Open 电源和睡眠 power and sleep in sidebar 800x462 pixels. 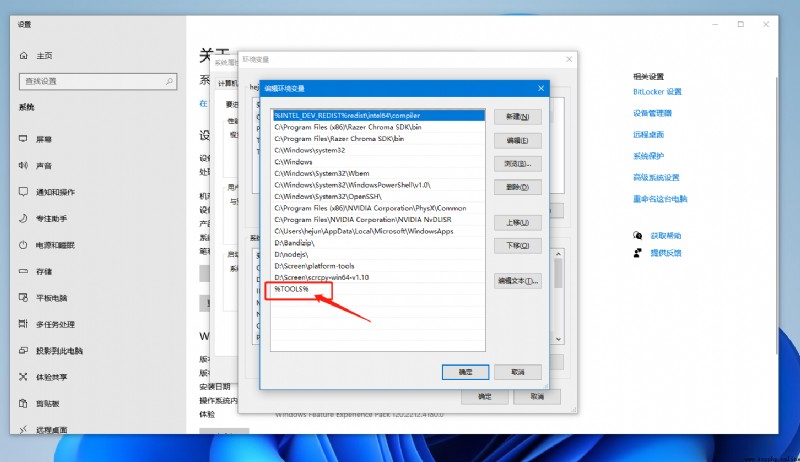[47, 245]
